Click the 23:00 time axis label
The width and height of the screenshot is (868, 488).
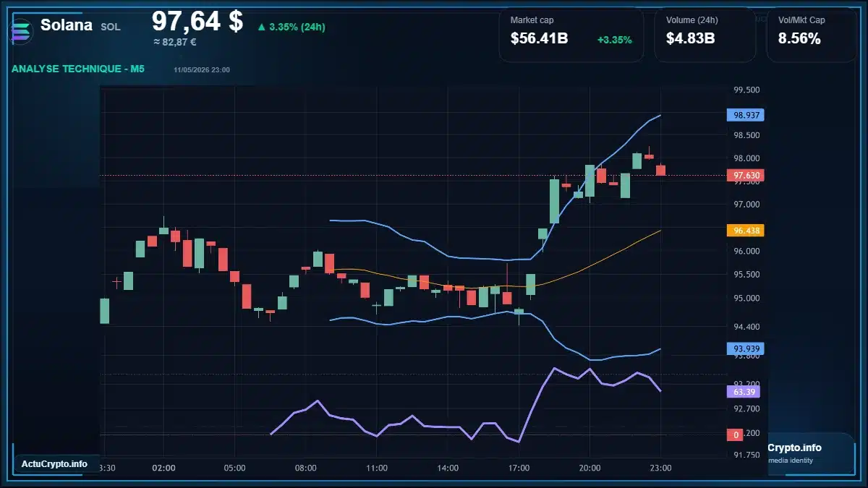pyautogui.click(x=660, y=468)
